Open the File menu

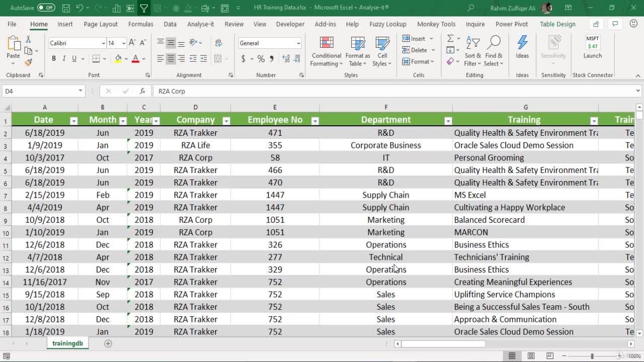click(x=12, y=24)
